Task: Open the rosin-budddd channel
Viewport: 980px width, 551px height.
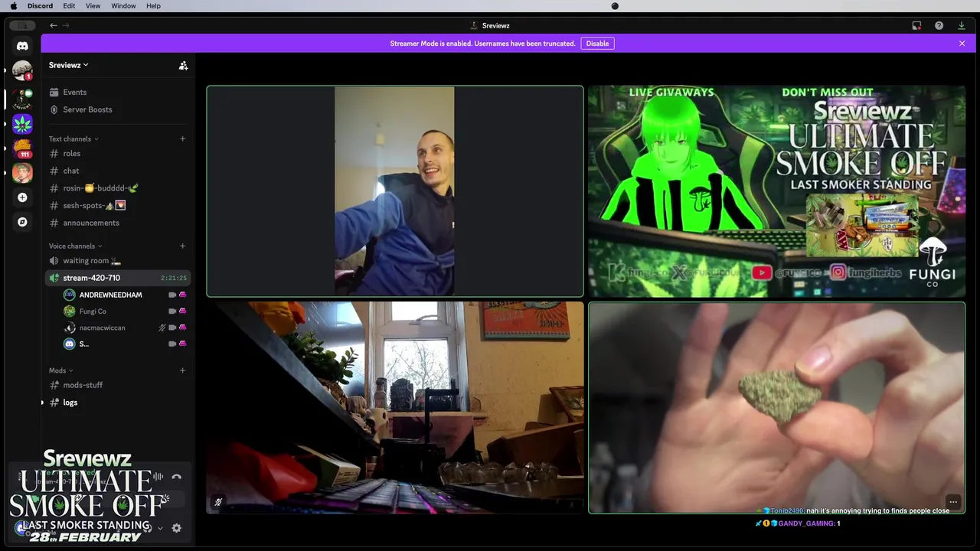Action: (x=118, y=188)
